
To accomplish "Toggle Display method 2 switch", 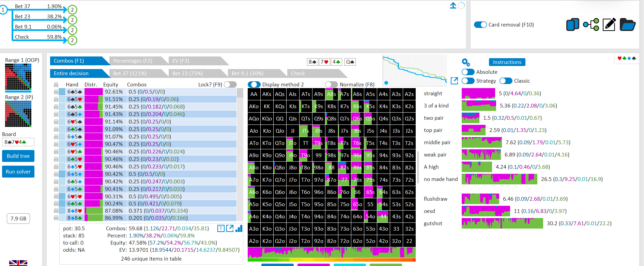I will click(254, 84).
